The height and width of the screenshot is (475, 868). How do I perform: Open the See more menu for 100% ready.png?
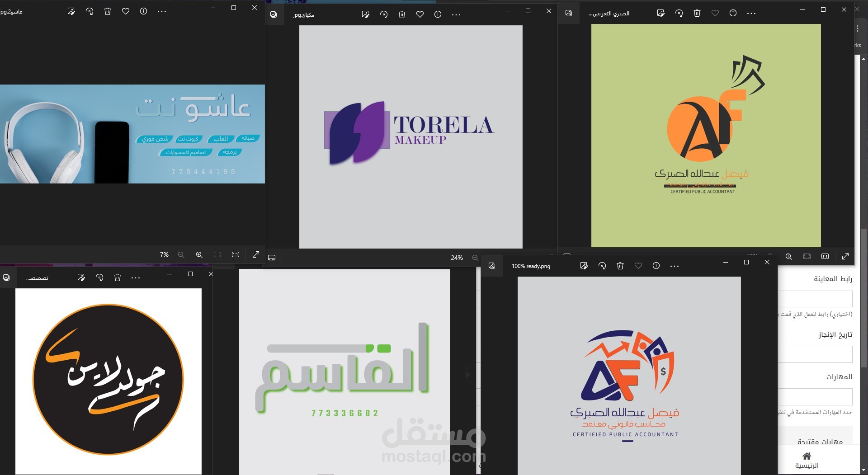[x=675, y=266]
